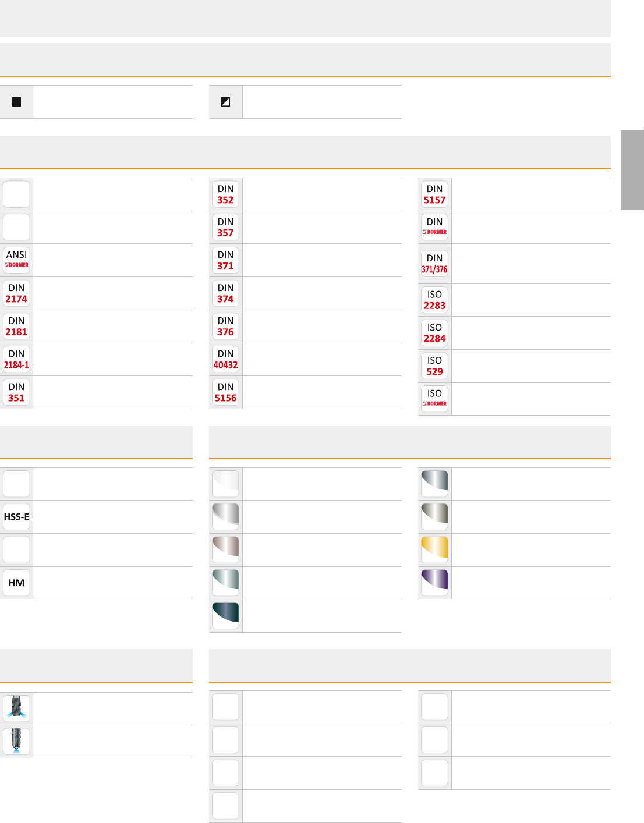Click the HM carbide material icon
Viewport: 644px width, 823px height.
coord(16,583)
